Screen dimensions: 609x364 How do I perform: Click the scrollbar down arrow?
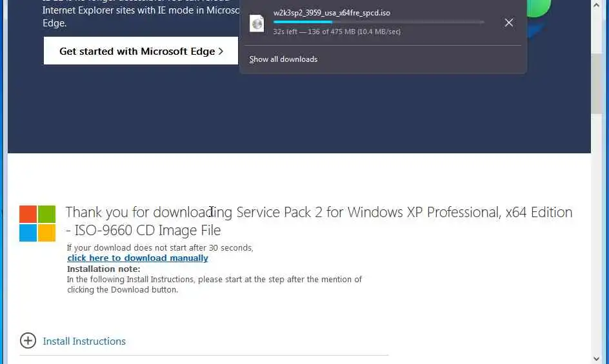[597, 359]
